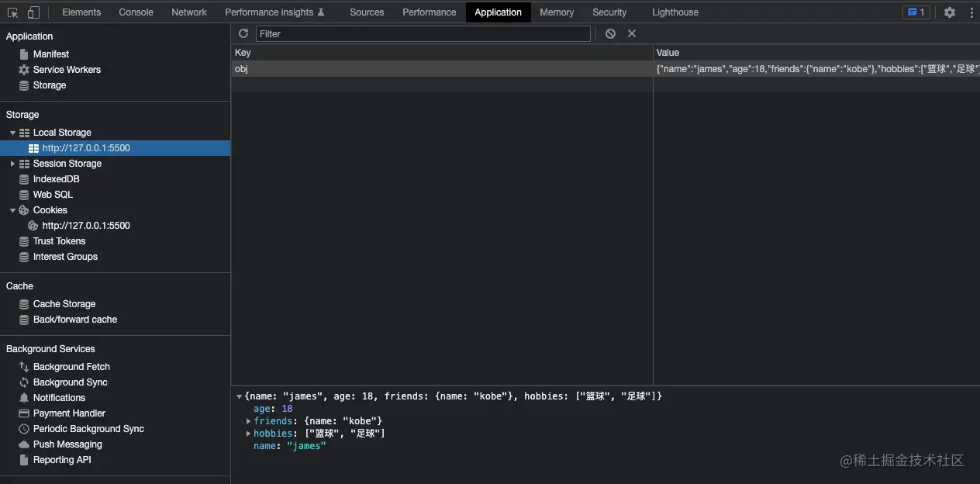Viewport: 980px width, 484px height.
Task: Expand the hobbies array property
Action: [248, 434]
